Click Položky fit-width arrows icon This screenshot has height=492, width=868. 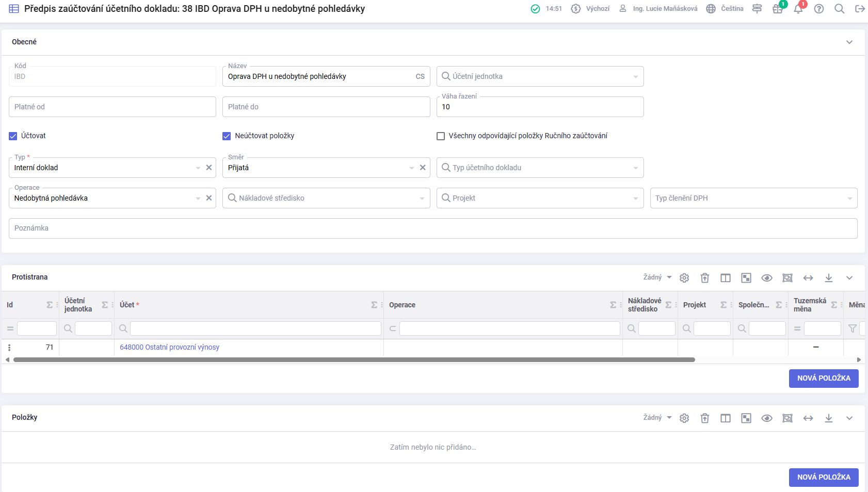tap(808, 418)
